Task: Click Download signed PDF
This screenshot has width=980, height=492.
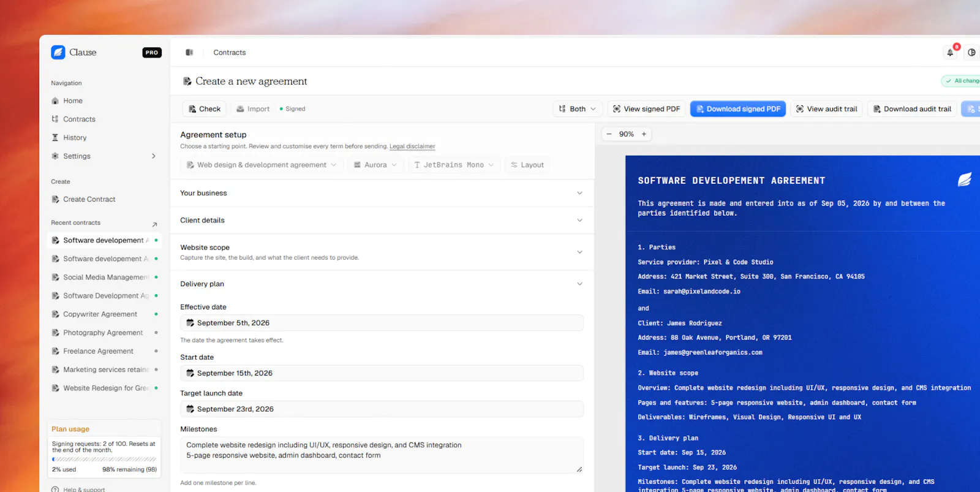Action: (x=738, y=109)
